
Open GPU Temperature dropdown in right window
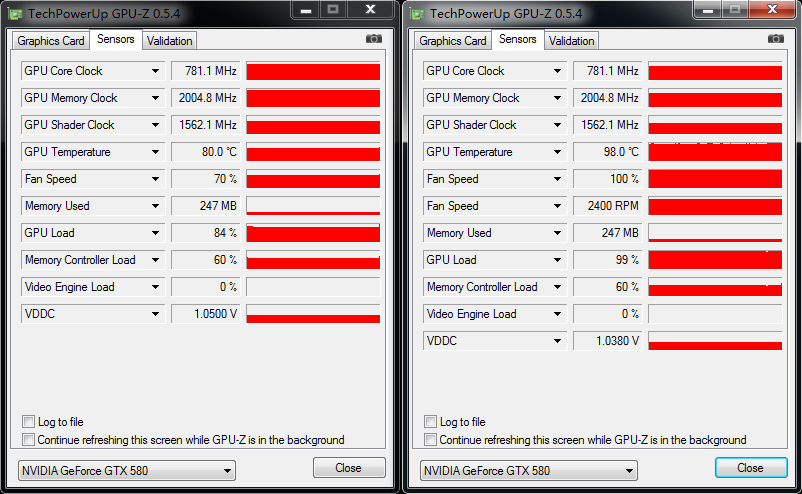coord(558,152)
